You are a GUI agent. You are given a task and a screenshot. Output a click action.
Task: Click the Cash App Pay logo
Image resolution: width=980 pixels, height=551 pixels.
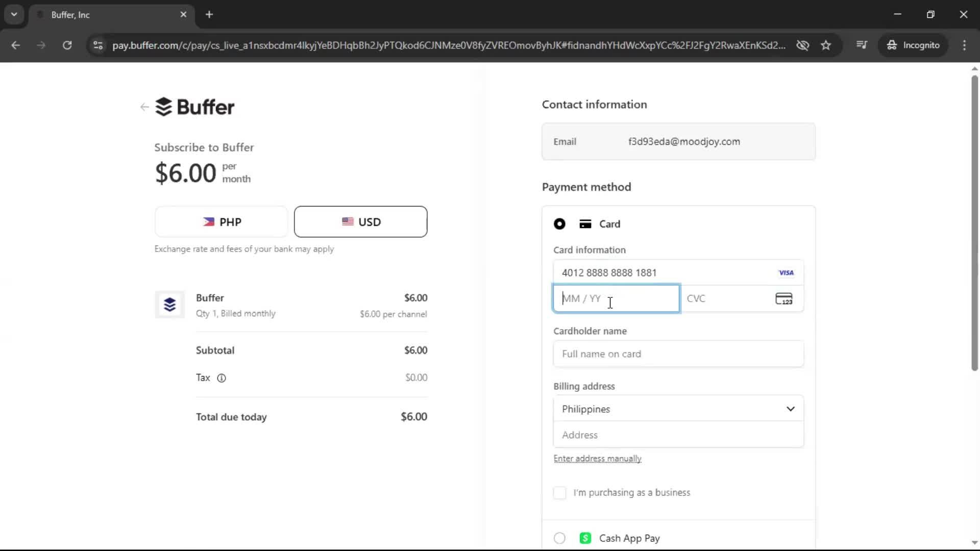585,538
